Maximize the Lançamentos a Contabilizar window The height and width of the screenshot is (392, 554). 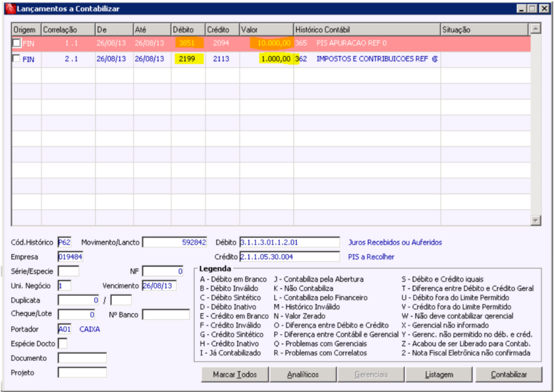pos(533,8)
